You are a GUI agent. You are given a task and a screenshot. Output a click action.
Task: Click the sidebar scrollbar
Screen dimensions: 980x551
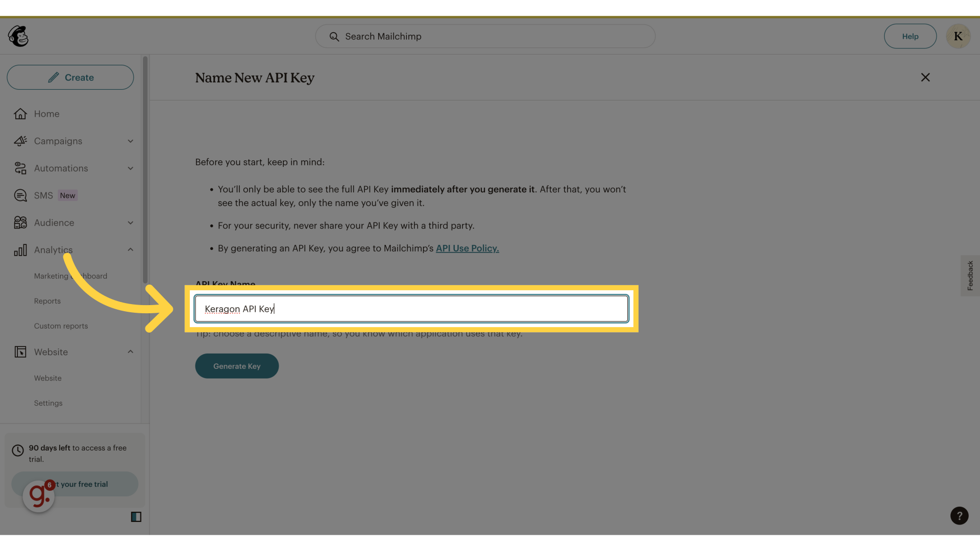coord(145,170)
